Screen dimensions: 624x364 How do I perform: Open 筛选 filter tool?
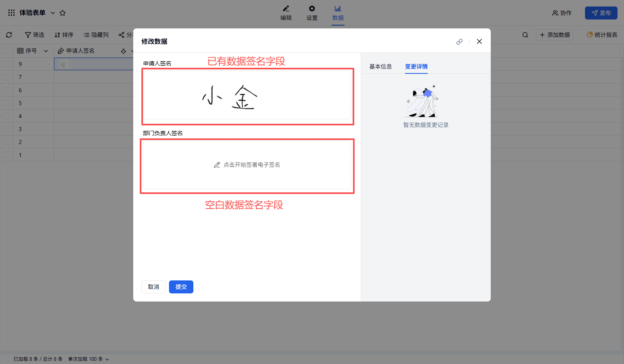pyautogui.click(x=35, y=35)
